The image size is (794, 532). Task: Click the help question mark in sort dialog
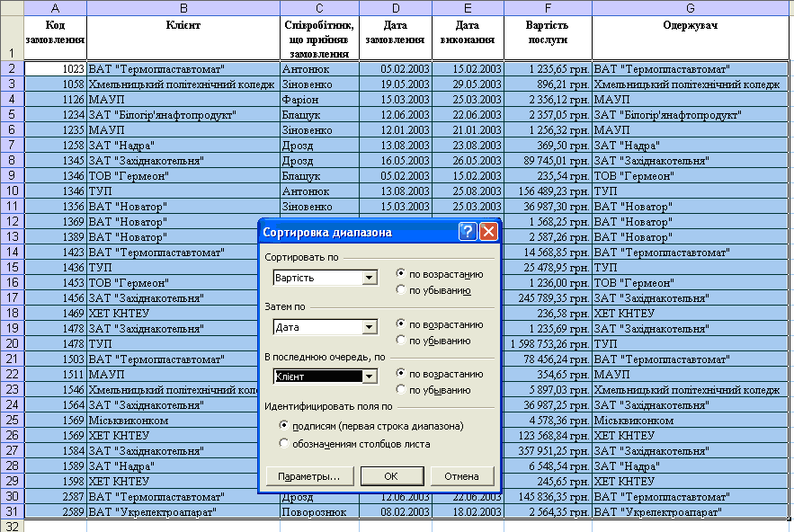coord(468,232)
